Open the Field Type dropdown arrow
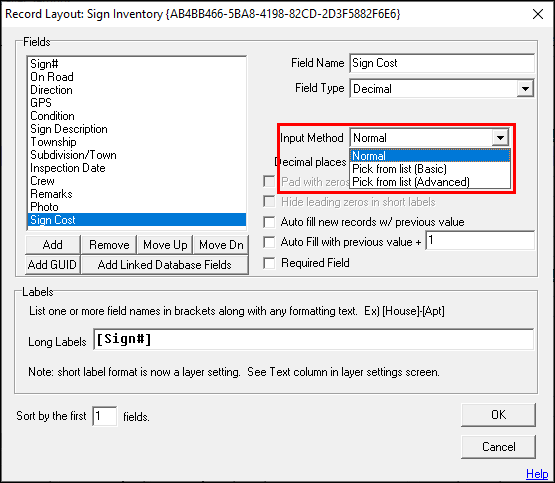The image size is (555, 483). pyautogui.click(x=525, y=88)
